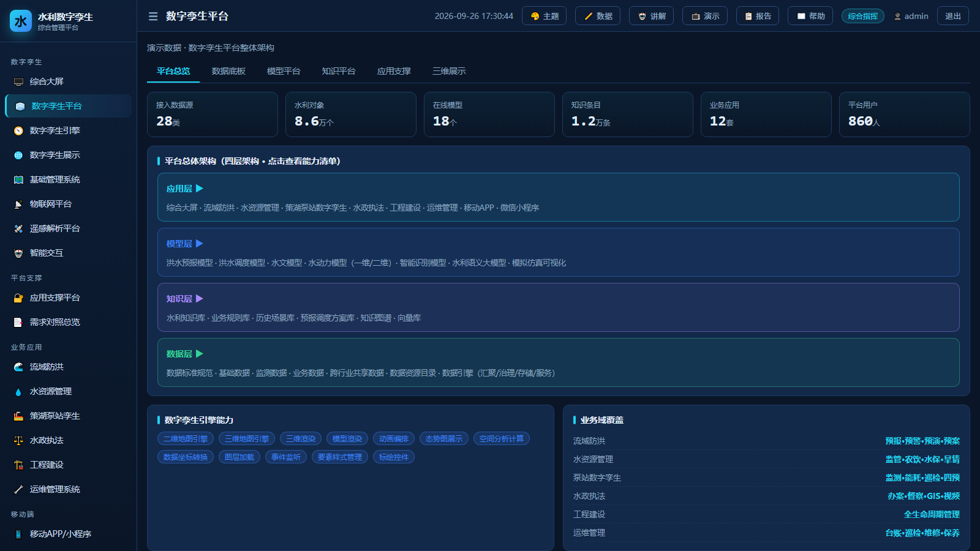The height and width of the screenshot is (551, 980).
Task: Click the admin user avatar icon
Action: pyautogui.click(x=897, y=17)
